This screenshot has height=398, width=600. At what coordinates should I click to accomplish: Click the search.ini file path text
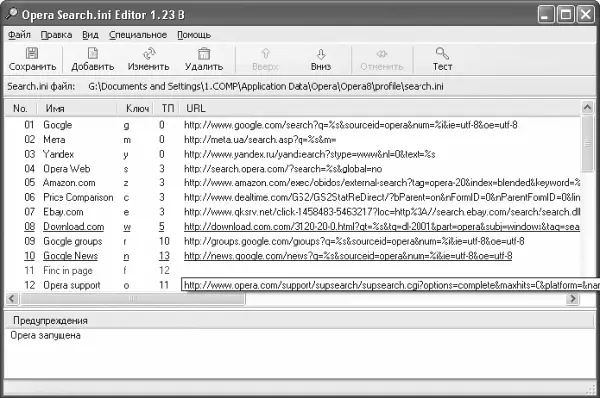click(266, 86)
